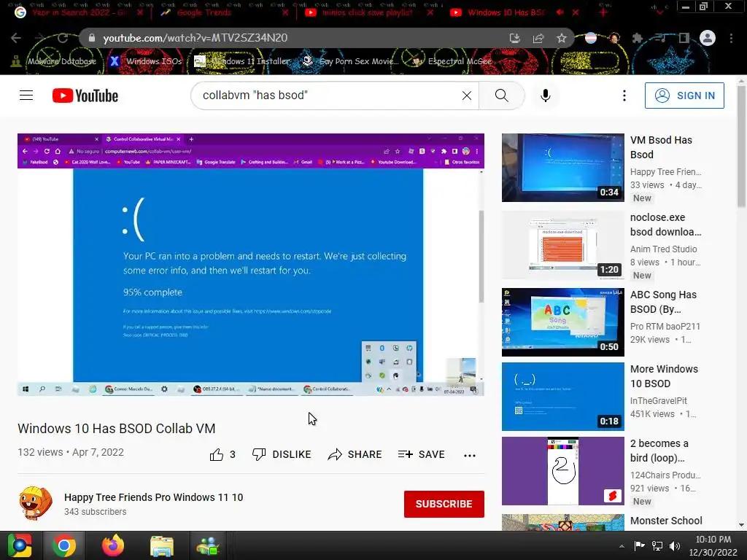747x560 pixels.
Task: Open Windows 11 Installer bookmark
Action: pos(242,61)
